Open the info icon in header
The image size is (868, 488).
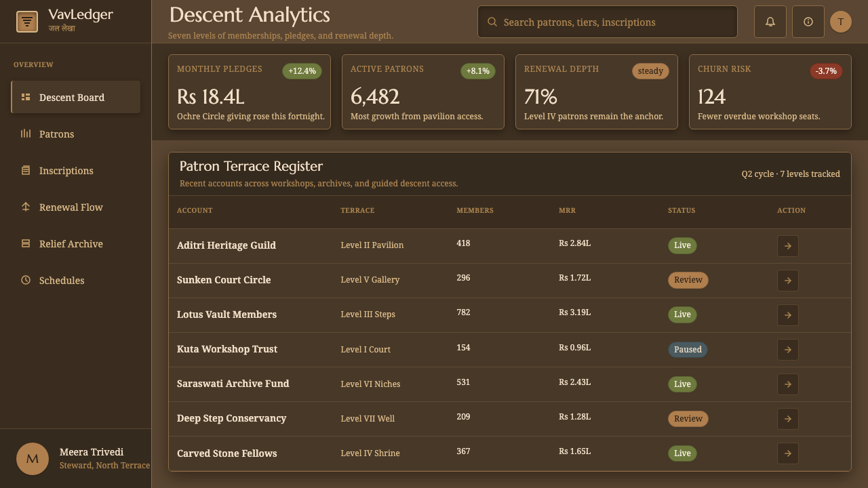pos(808,22)
